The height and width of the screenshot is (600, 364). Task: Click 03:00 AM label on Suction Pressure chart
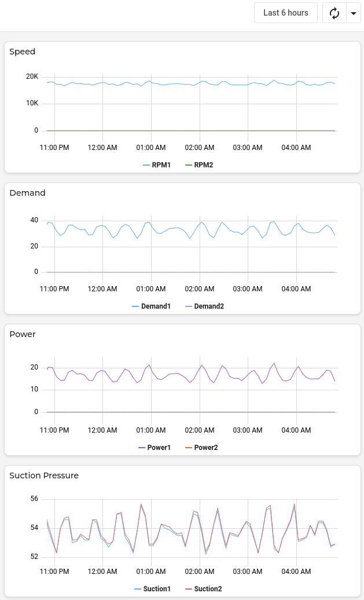tap(248, 571)
